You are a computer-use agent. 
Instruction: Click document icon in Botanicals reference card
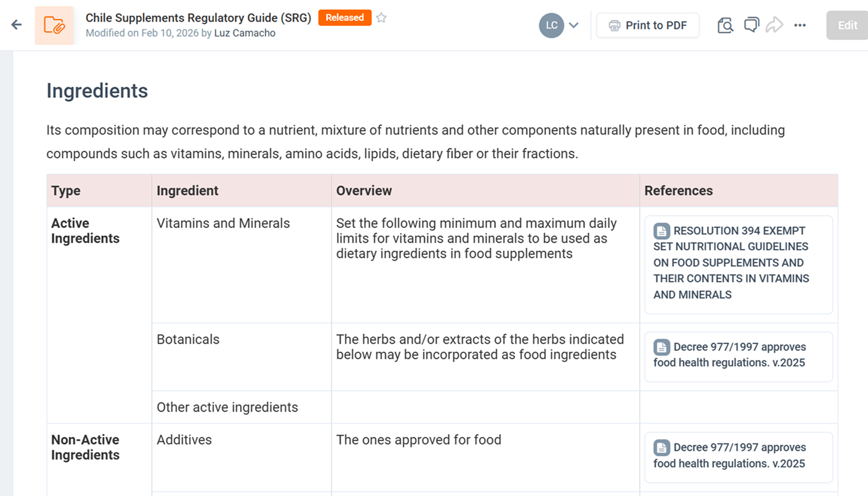pyautogui.click(x=661, y=347)
